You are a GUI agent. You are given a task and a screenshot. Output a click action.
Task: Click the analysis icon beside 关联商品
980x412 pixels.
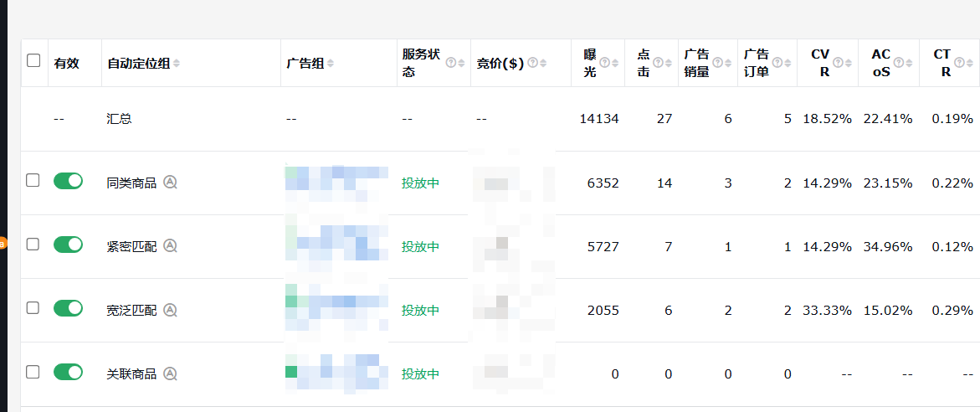(x=170, y=373)
